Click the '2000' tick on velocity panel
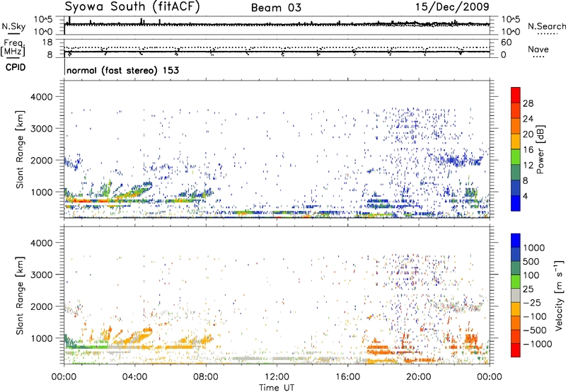This screenshot has width=566, height=392. point(41,306)
